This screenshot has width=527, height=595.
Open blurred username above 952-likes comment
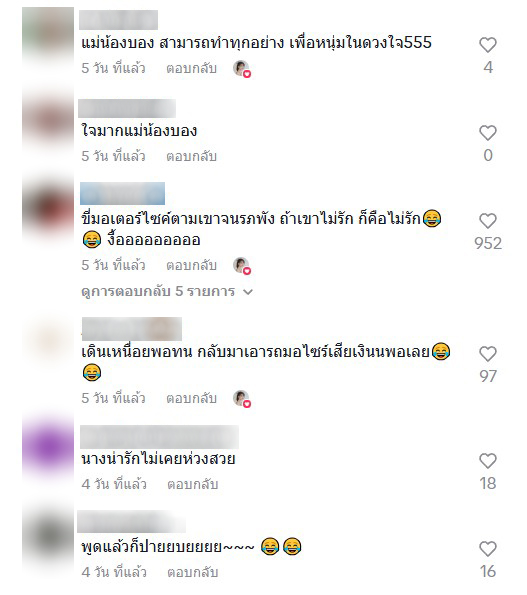point(123,194)
